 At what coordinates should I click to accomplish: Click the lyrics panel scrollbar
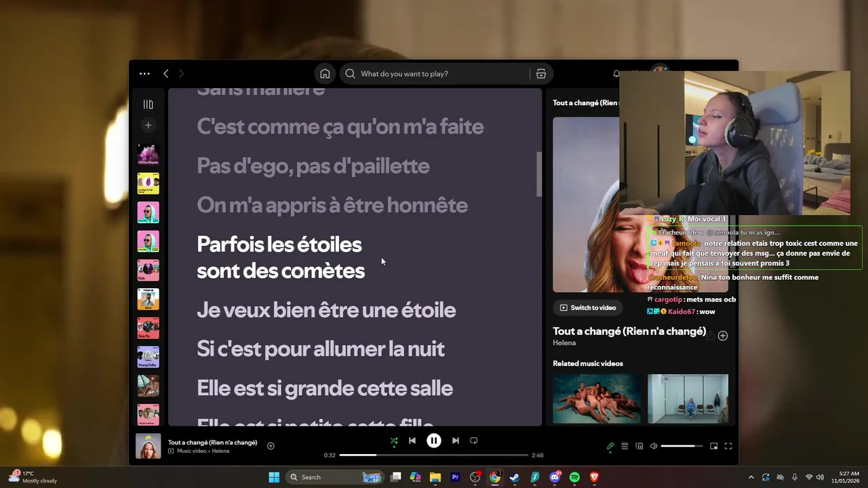coord(539,174)
